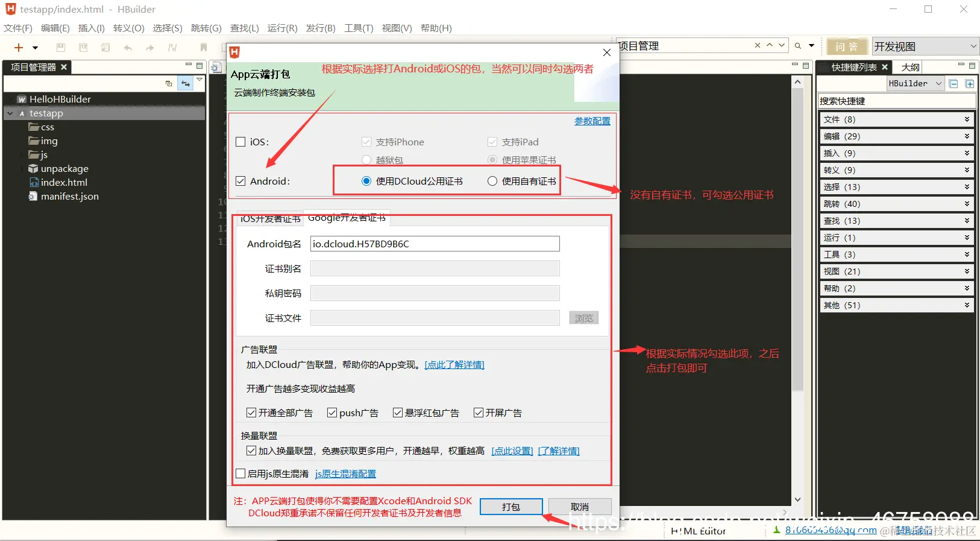This screenshot has width=980, height=541.
Task: Toggle 悬浮红包广告 checkbox
Action: click(x=398, y=413)
